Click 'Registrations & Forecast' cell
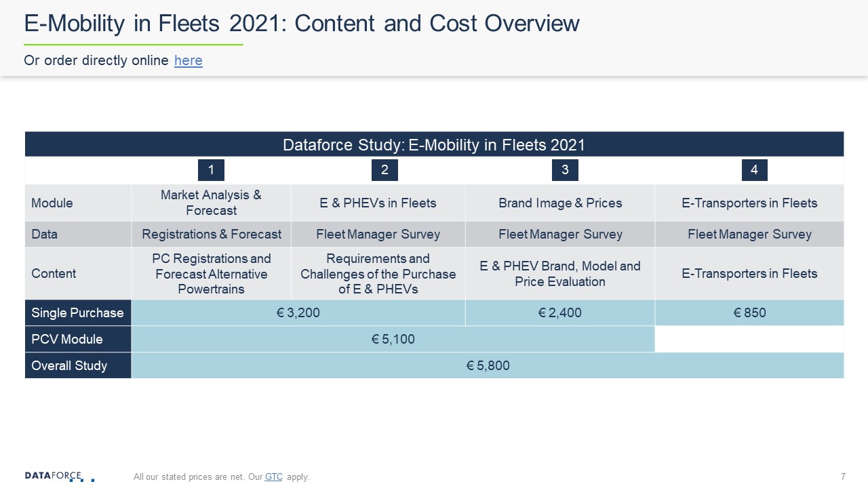 point(211,234)
